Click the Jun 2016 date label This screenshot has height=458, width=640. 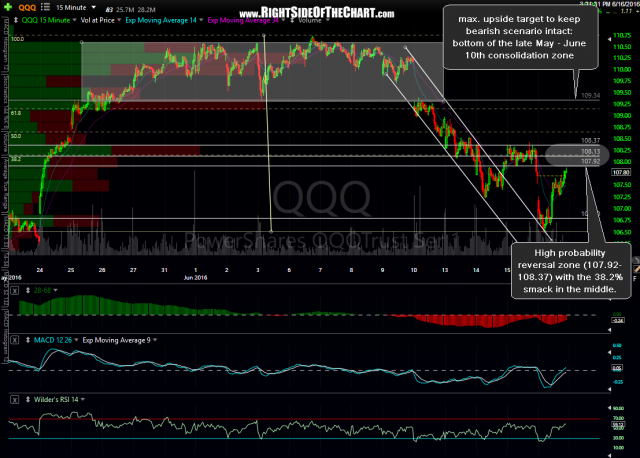tap(196, 278)
